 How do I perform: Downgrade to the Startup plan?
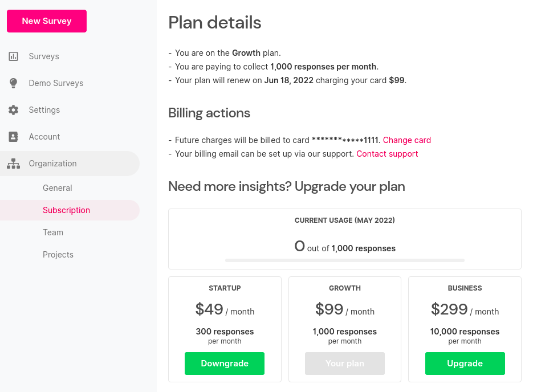[225, 364]
